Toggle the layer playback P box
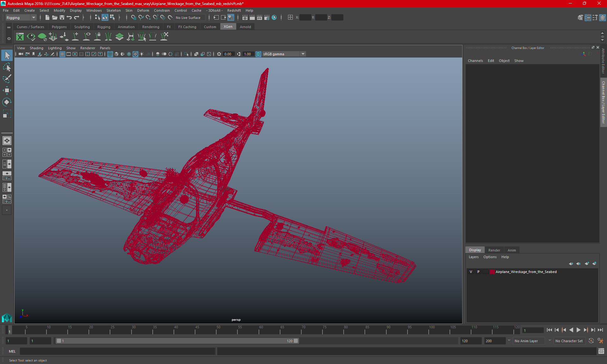Screen dimensions: 607x364 coord(478,272)
